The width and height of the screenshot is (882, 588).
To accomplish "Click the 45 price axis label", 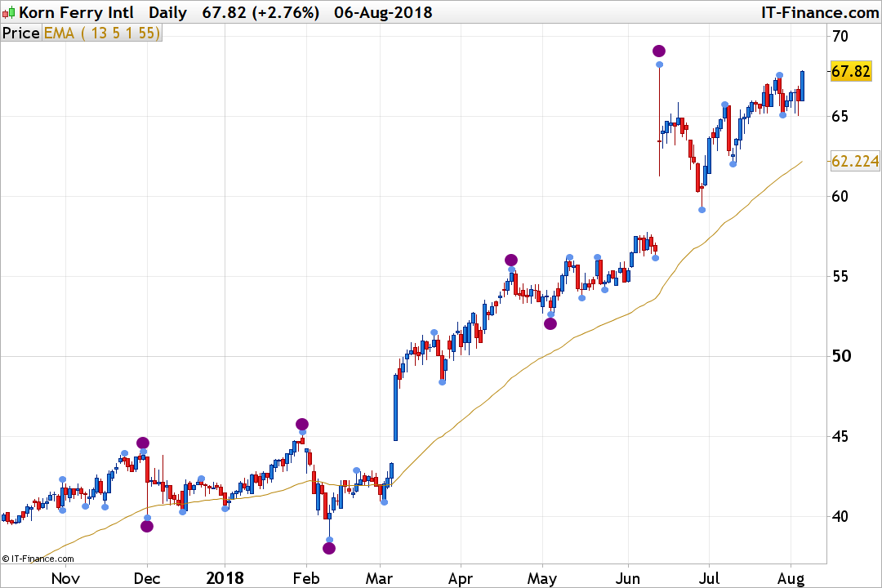I will pyautogui.click(x=840, y=437).
